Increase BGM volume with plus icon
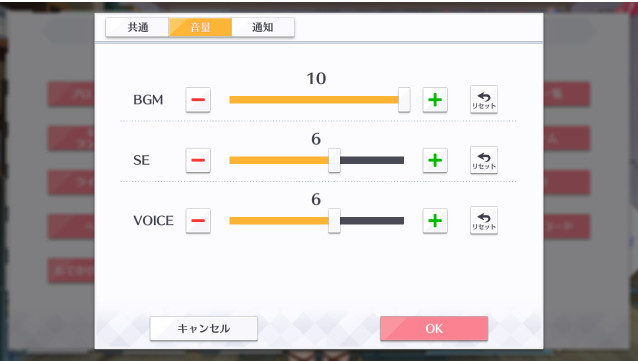This screenshot has height=361, width=638. click(435, 100)
